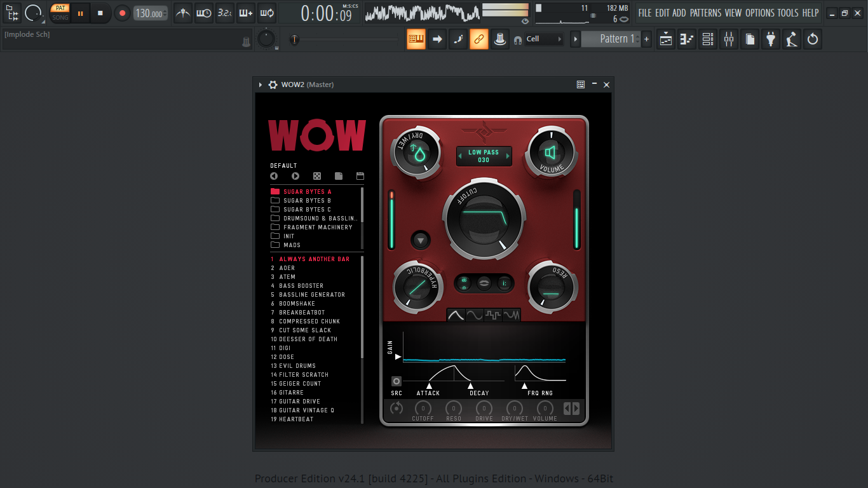Open the PATTERNS menu
868x488 pixels.
705,13
